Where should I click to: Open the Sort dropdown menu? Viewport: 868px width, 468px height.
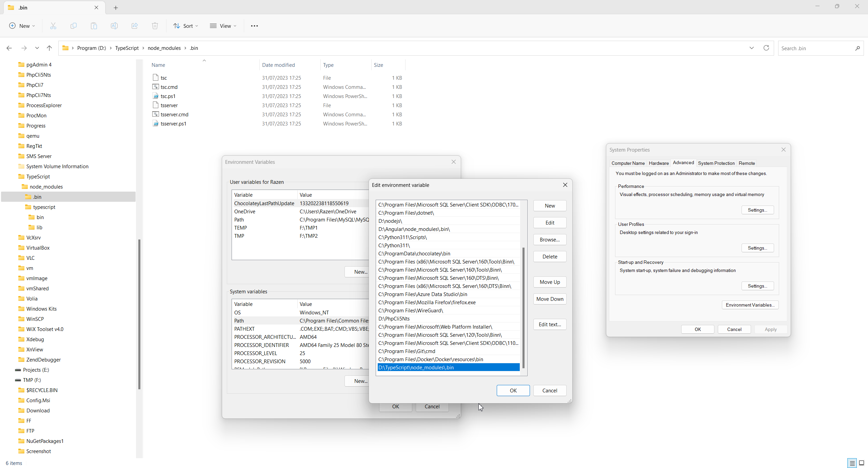(186, 26)
